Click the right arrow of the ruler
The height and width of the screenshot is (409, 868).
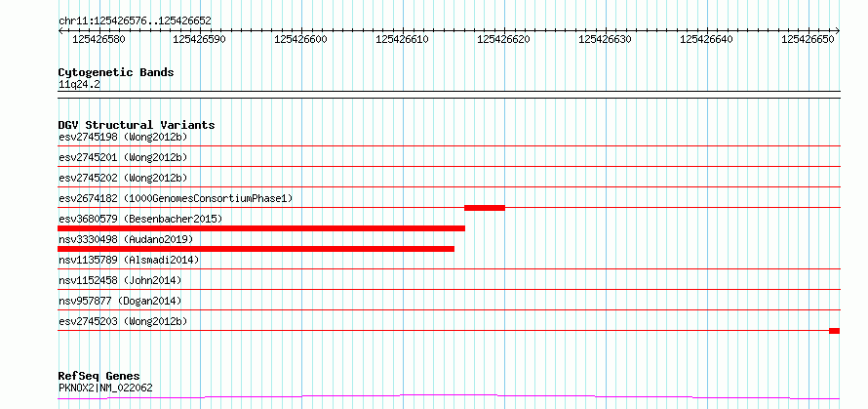coord(837,31)
